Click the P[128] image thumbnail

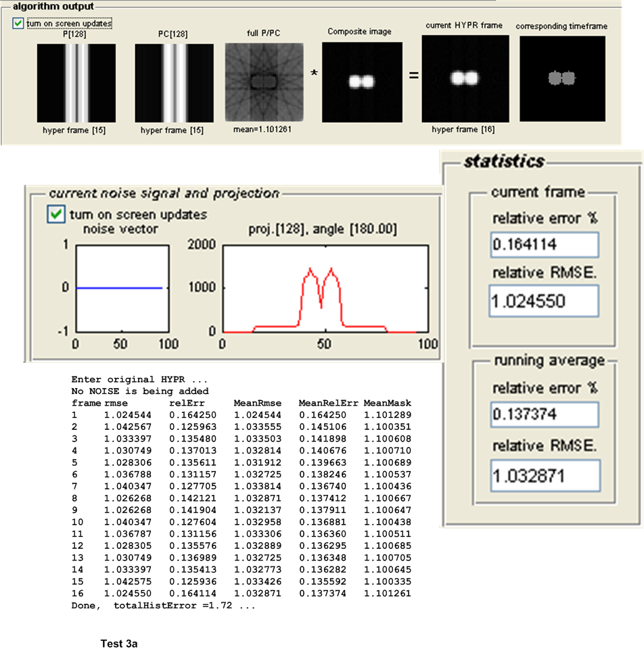pyautogui.click(x=76, y=82)
